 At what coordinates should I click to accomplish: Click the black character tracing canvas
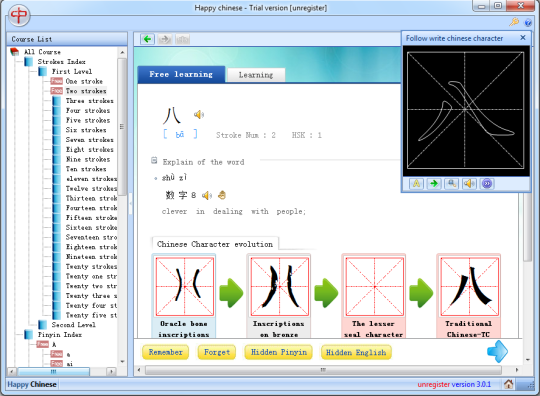465,111
